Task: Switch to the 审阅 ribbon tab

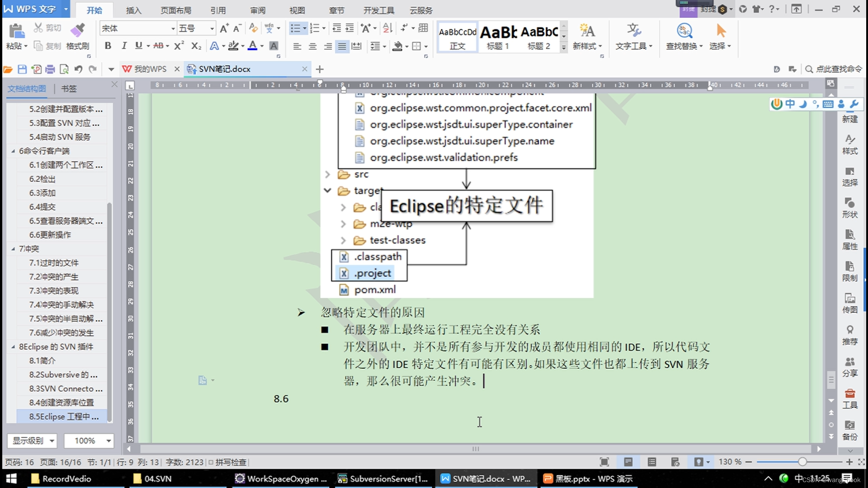Action: click(258, 10)
